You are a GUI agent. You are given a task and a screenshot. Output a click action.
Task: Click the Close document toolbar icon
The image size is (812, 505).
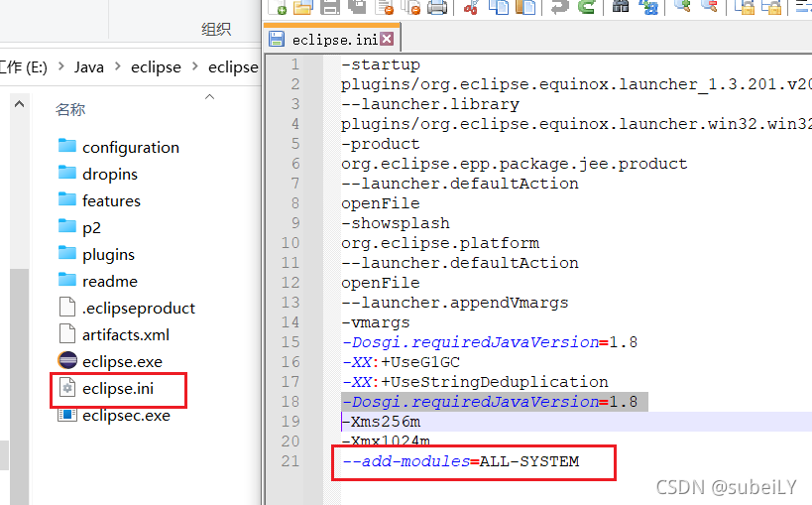pyautogui.click(x=385, y=7)
